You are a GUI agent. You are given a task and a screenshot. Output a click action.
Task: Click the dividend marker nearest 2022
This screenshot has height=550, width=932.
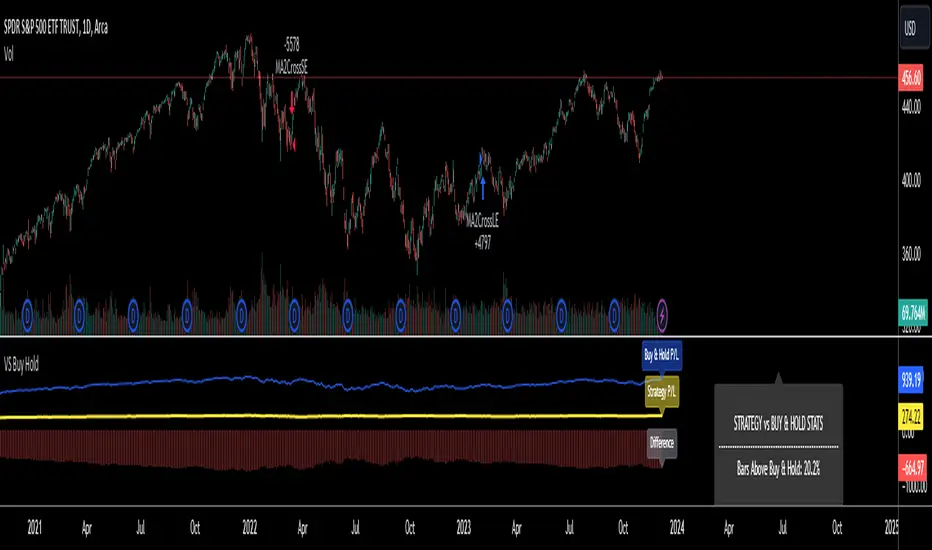(x=241, y=315)
